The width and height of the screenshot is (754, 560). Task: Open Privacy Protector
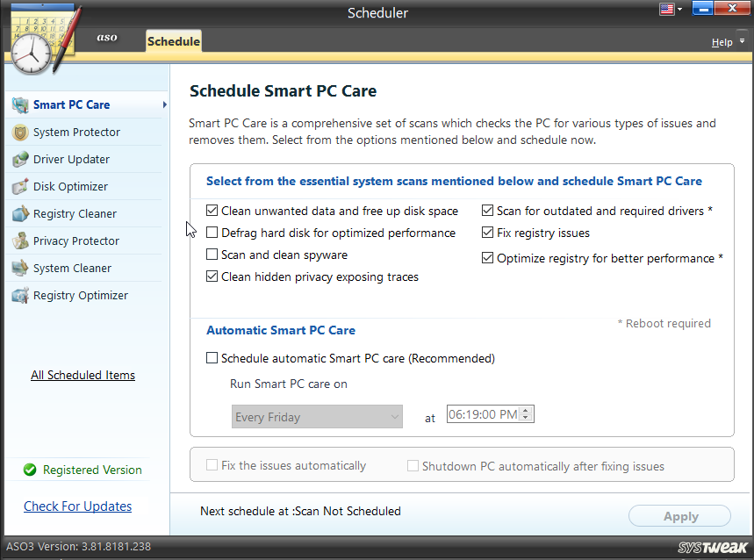[19, 241]
